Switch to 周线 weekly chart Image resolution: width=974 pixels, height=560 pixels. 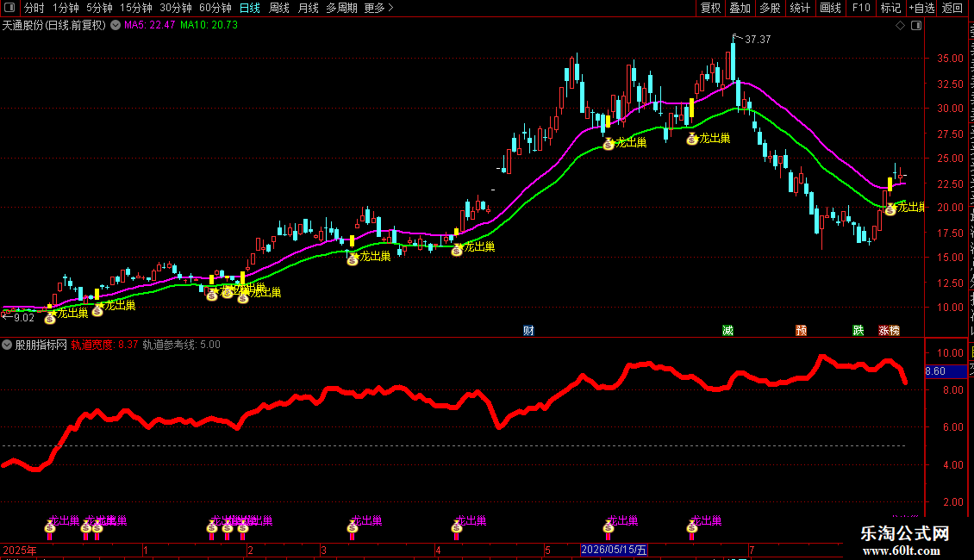coord(279,8)
